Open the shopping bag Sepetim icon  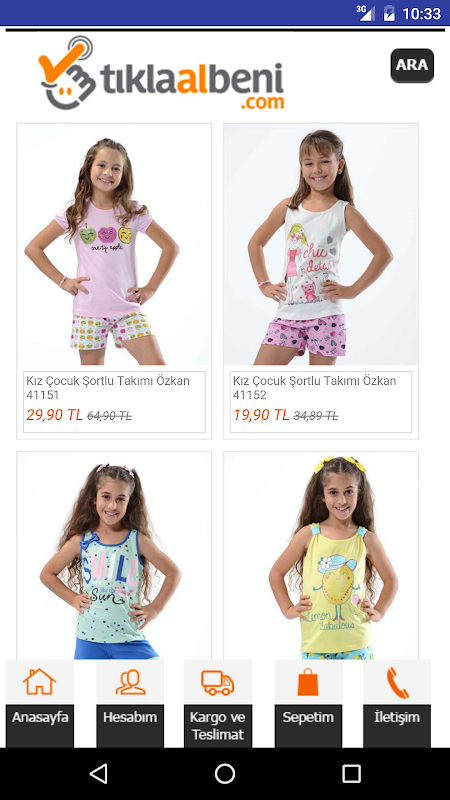coord(308,682)
